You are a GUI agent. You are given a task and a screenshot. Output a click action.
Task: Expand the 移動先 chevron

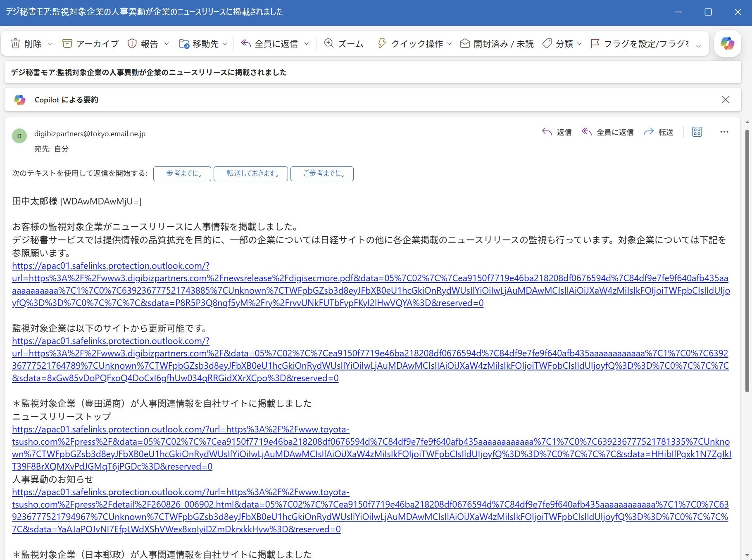(x=225, y=43)
